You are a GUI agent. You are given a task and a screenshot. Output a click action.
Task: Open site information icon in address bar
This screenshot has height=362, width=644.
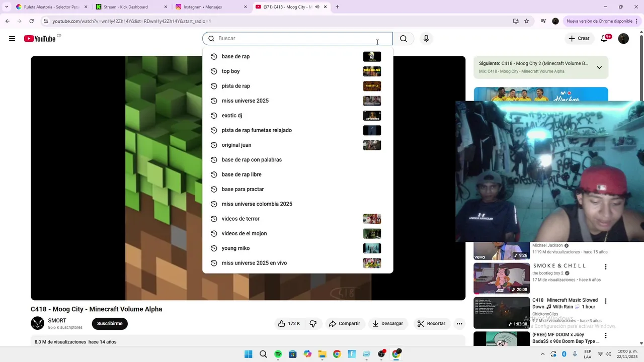pyautogui.click(x=46, y=21)
